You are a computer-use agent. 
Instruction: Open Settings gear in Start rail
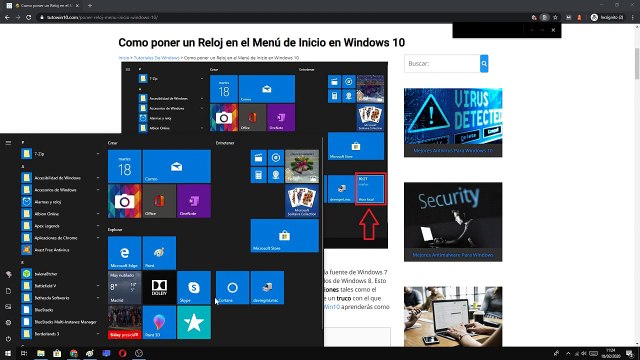8,322
